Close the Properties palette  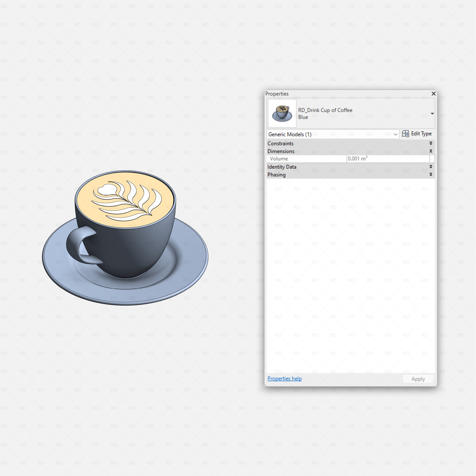click(x=434, y=94)
